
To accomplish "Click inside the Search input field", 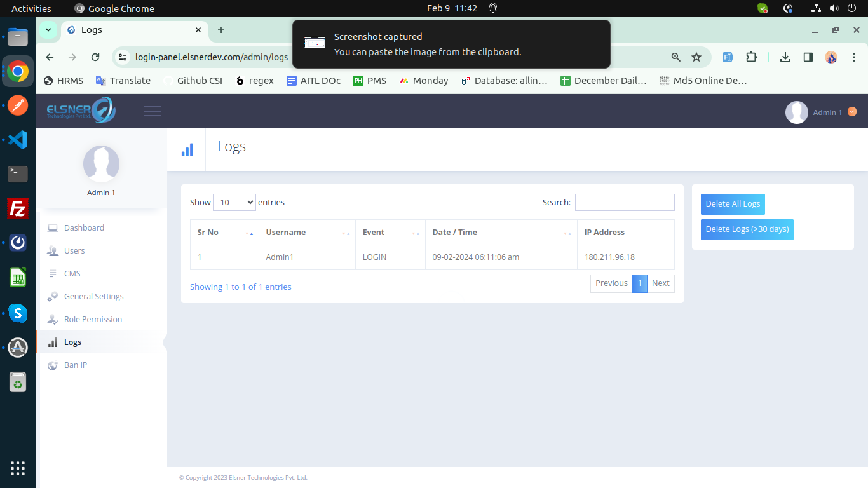I will 625,202.
